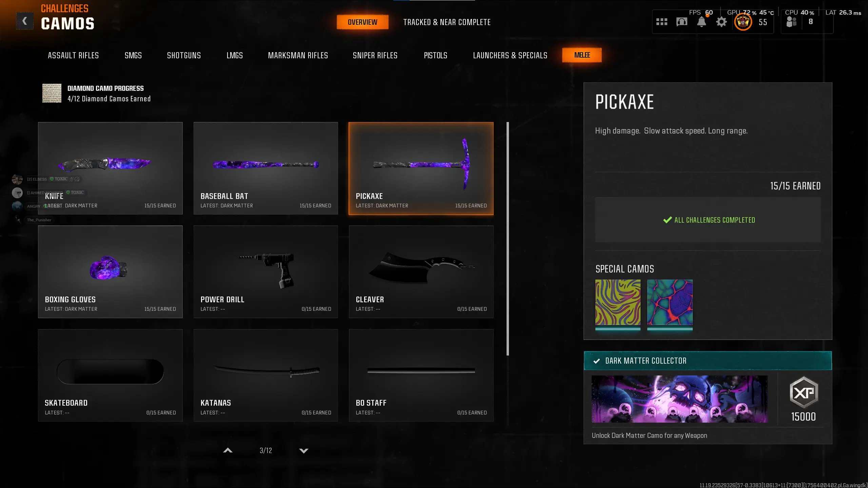Open the notifications bell icon
This screenshot has height=488, width=868.
pos(702,22)
